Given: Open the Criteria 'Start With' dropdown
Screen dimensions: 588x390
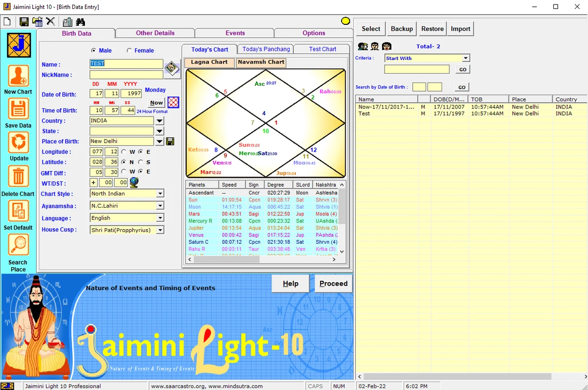Looking at the screenshot, I should coord(466,58).
